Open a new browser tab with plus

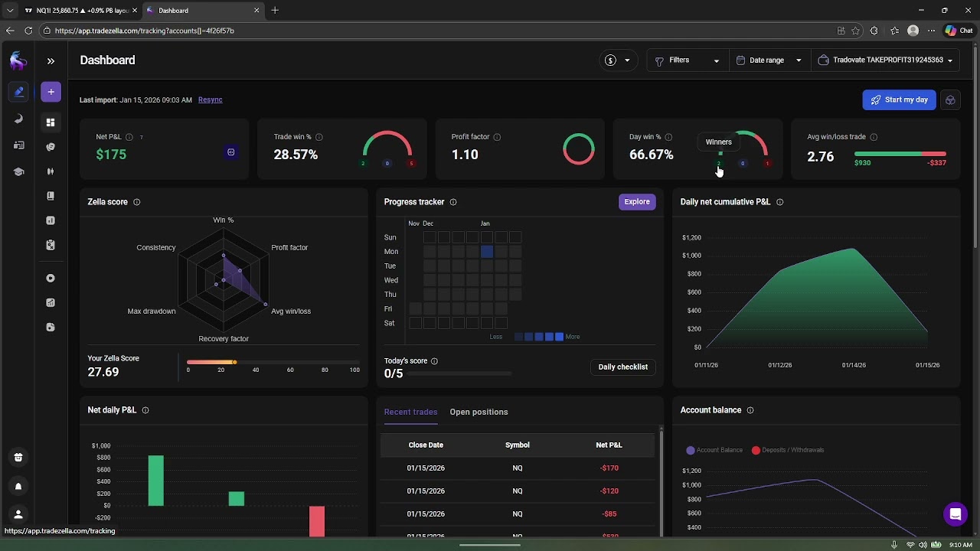tap(275, 11)
